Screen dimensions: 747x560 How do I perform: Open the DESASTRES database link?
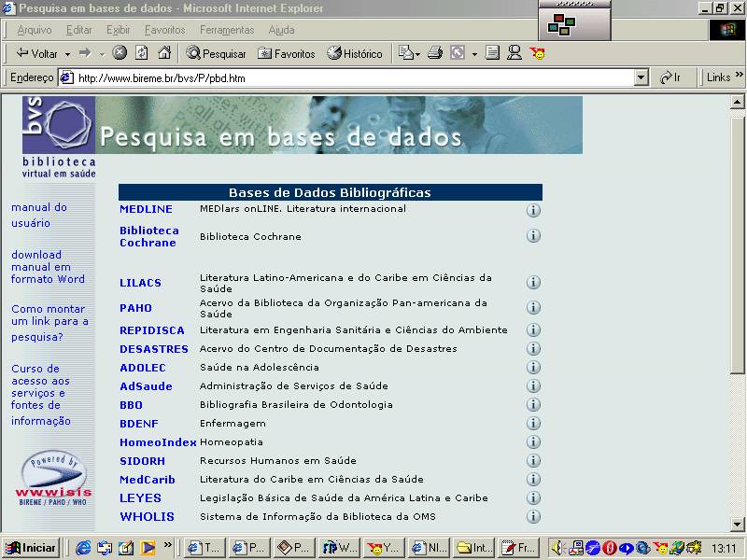[x=154, y=349]
